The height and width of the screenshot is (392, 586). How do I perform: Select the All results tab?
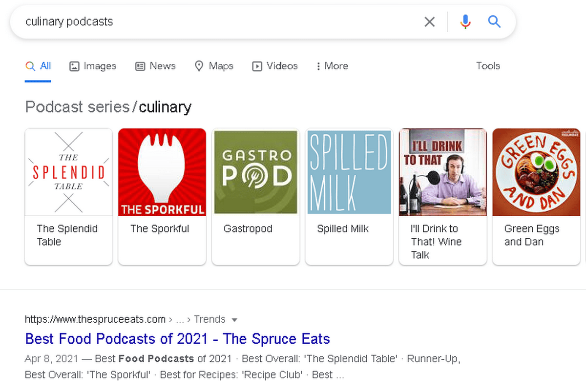click(38, 66)
